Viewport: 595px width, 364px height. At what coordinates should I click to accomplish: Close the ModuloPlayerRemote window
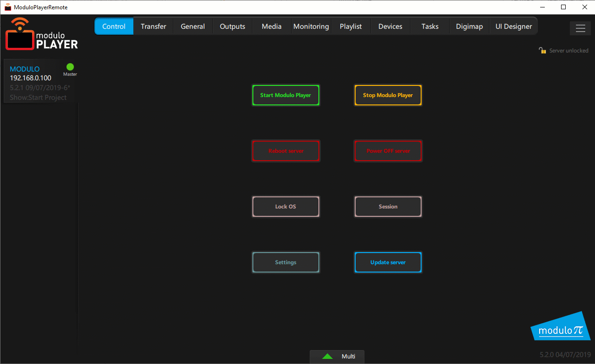click(585, 7)
